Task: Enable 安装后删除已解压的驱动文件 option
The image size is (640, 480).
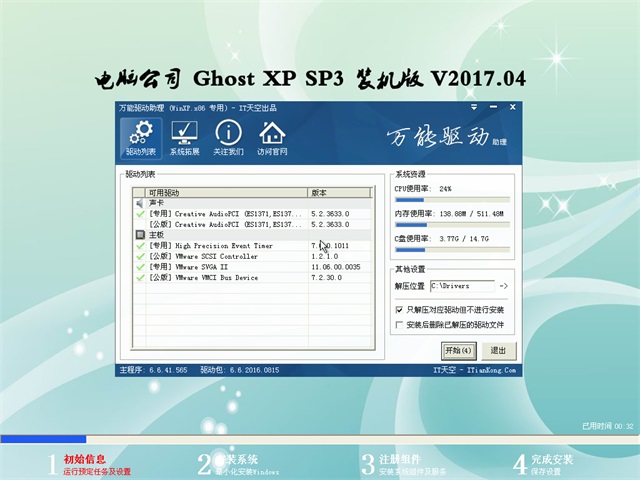Action: [399, 325]
